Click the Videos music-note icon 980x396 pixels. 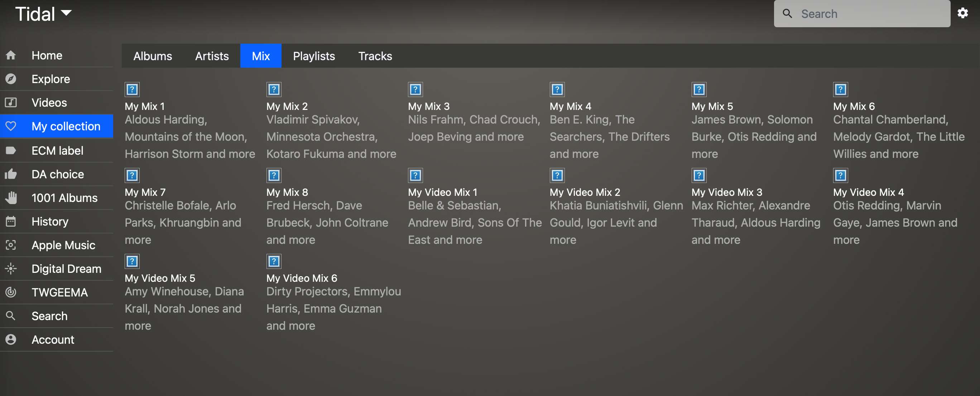click(11, 102)
